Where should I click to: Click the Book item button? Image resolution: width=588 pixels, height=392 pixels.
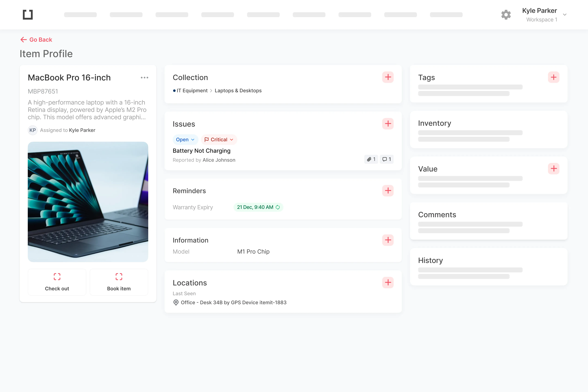(x=119, y=282)
